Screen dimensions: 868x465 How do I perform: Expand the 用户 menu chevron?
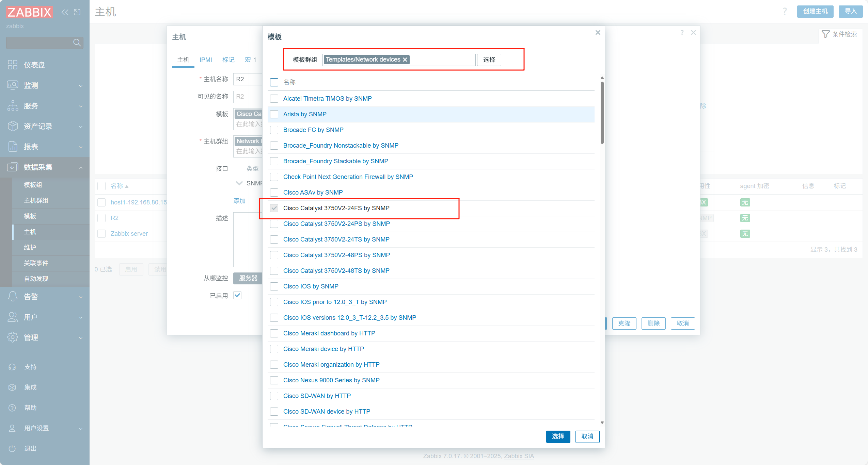pos(81,317)
